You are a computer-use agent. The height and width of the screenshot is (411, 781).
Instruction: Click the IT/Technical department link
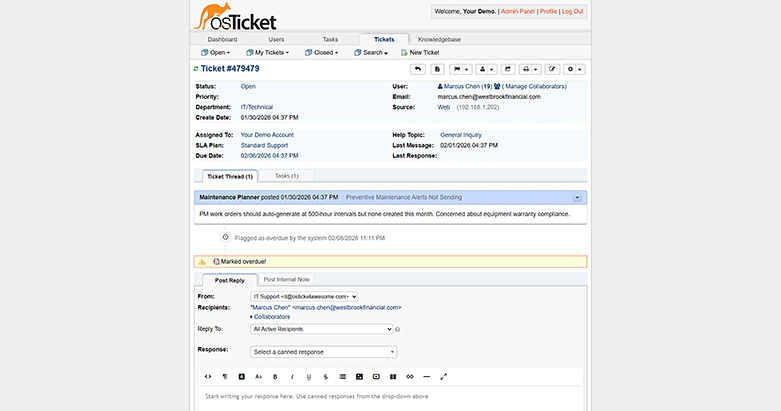[257, 107]
